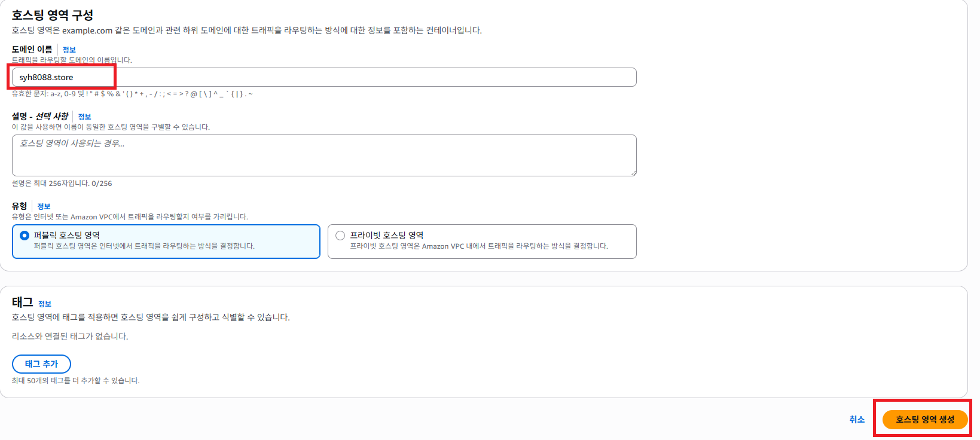Click the private zone card's Amazon VPC description
The image size is (980, 440).
(479, 246)
